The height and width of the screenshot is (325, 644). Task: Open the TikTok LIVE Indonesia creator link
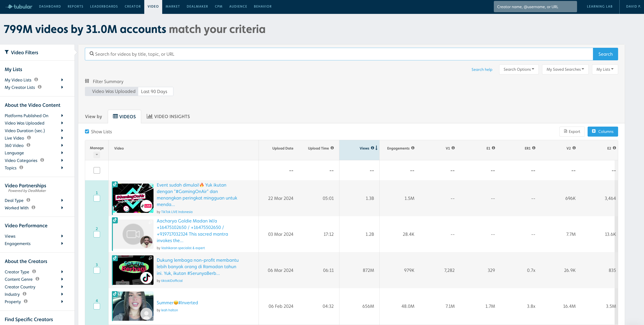176,212
